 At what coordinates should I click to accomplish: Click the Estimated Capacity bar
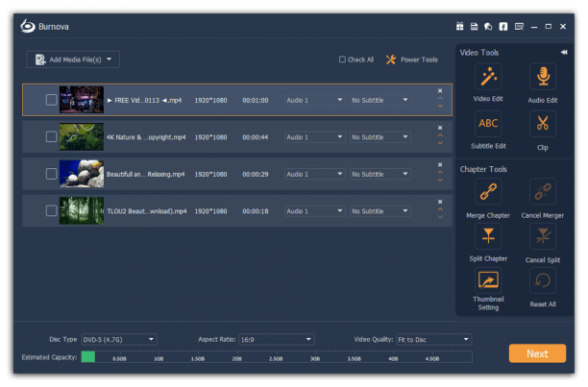277,356
